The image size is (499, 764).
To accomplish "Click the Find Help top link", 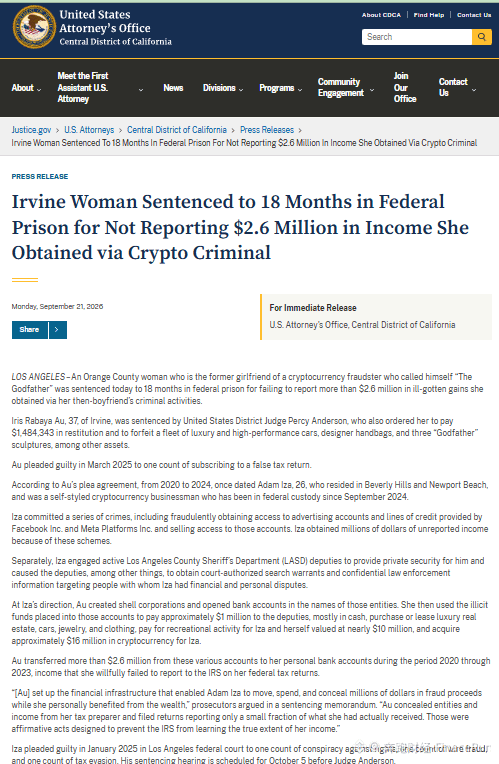I will point(429,15).
